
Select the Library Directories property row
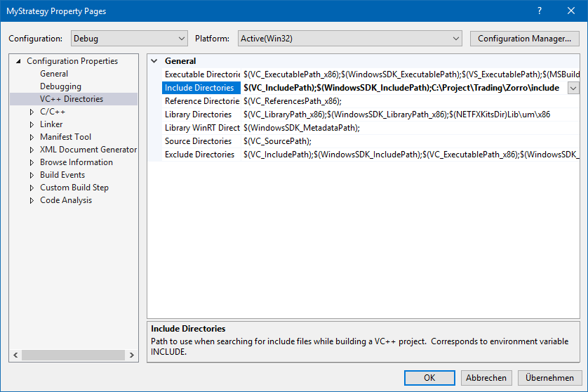click(x=198, y=115)
